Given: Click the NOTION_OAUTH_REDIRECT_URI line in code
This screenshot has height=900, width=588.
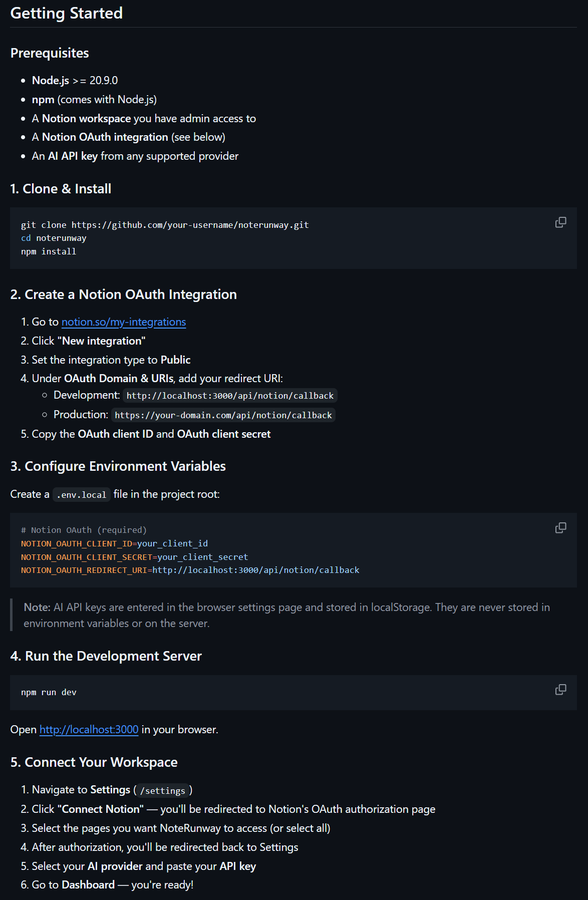Looking at the screenshot, I should pos(190,570).
